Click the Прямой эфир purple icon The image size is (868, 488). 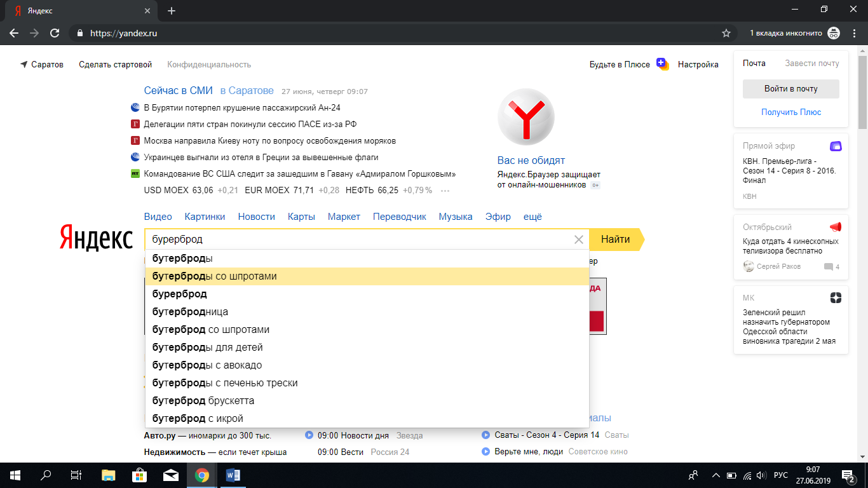[x=836, y=146]
